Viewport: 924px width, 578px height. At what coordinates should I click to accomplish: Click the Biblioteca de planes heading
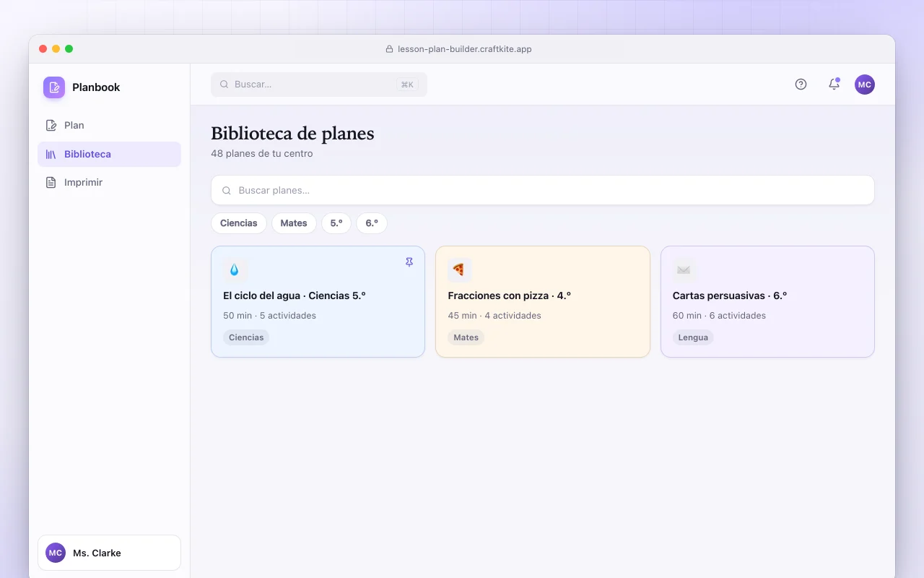point(292,134)
